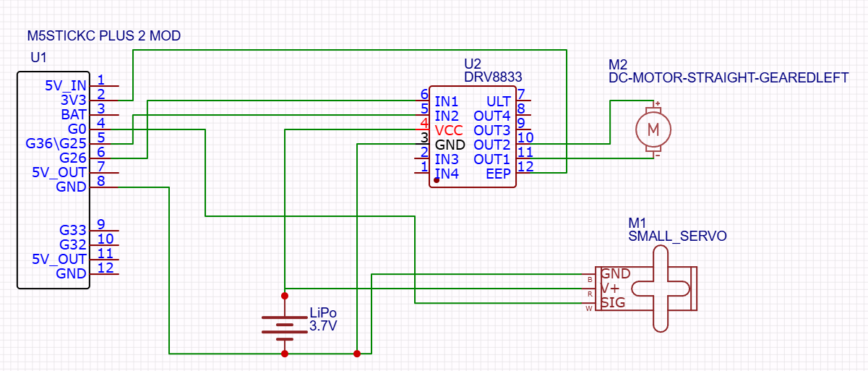The image size is (868, 371).
Task: Click the SIG pin label on the servo
Action: pos(613,303)
